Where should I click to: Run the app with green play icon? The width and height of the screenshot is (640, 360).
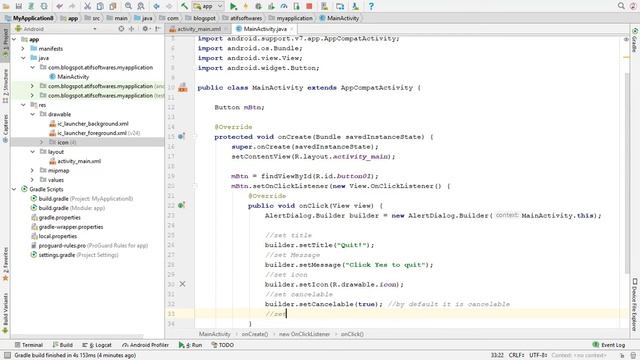tap(233, 6)
